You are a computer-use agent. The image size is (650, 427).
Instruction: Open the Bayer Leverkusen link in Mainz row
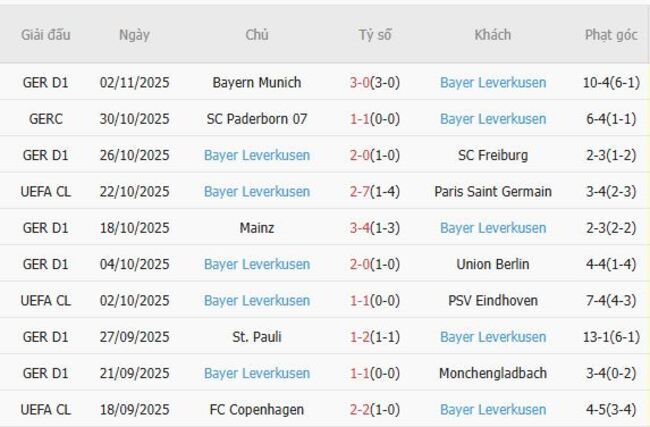[x=493, y=228]
